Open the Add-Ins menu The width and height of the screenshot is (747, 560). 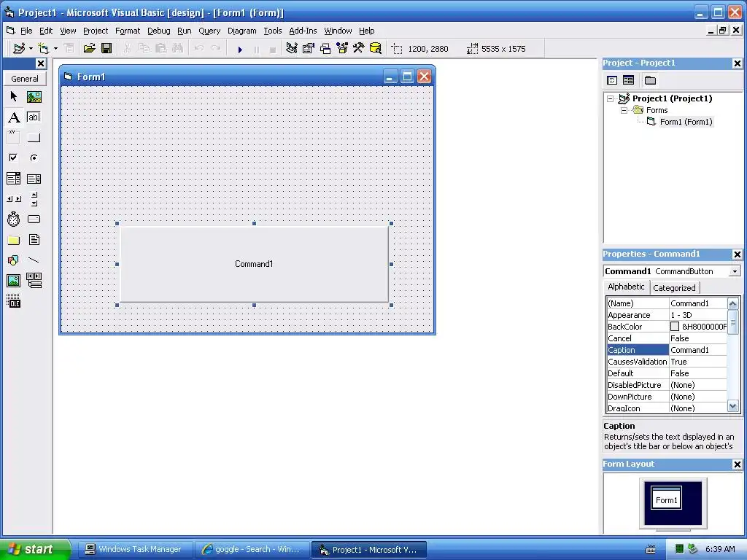(x=303, y=31)
